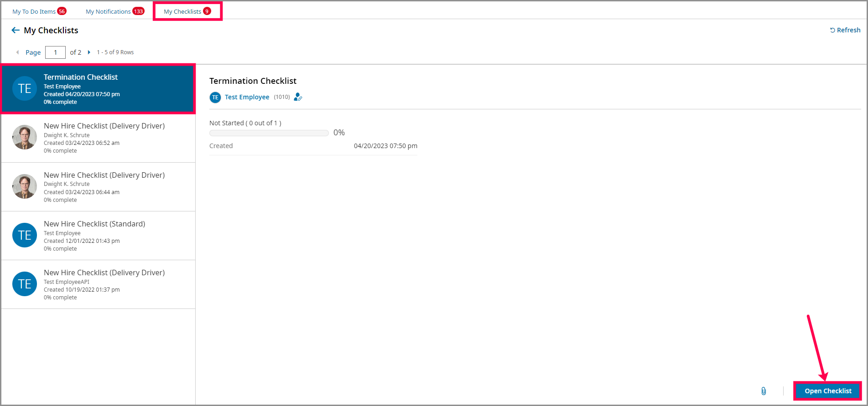
Task: Go back using the My Checklists arrow
Action: [16, 30]
